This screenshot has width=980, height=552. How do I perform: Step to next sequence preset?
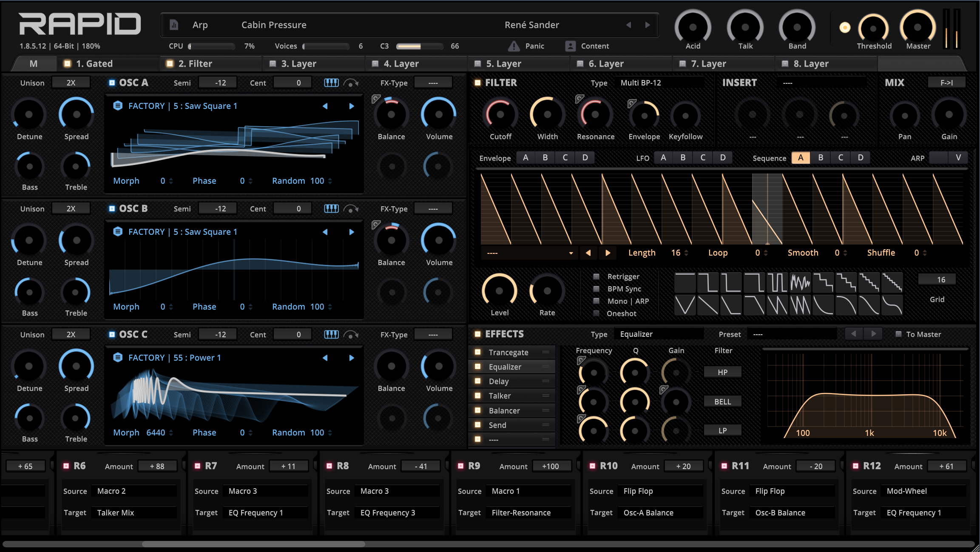tap(608, 253)
